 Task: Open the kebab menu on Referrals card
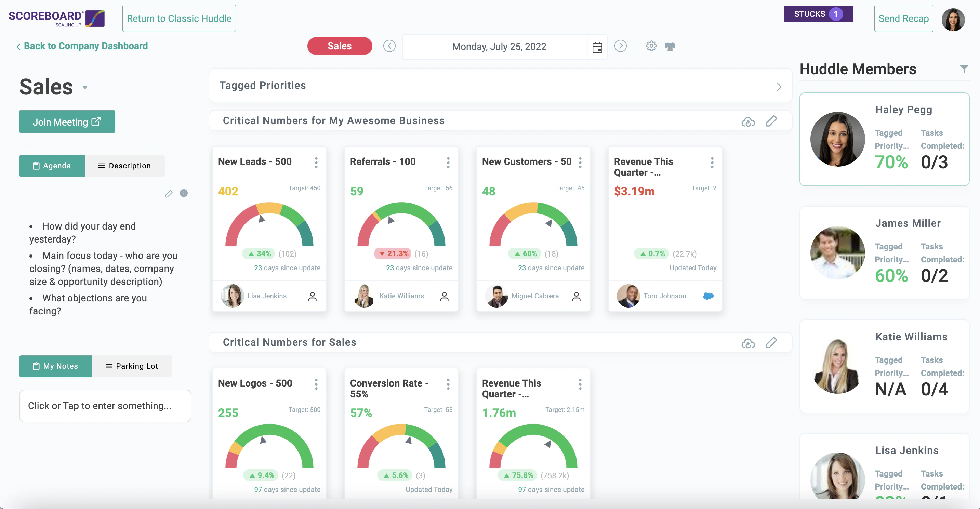click(x=449, y=162)
